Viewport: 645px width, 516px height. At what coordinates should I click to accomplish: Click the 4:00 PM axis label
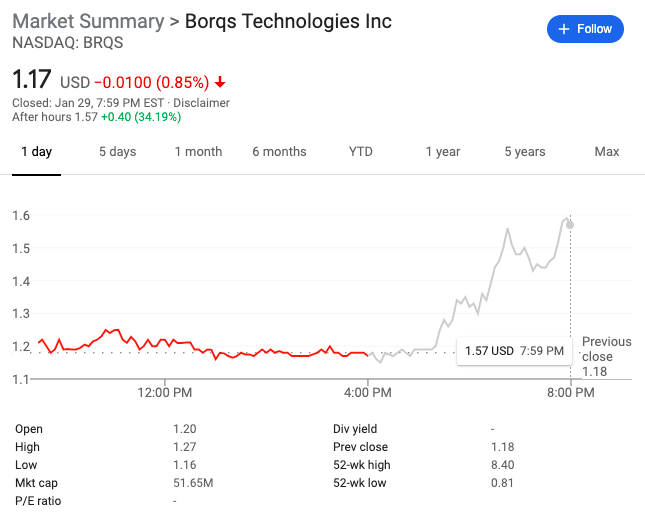(x=369, y=392)
